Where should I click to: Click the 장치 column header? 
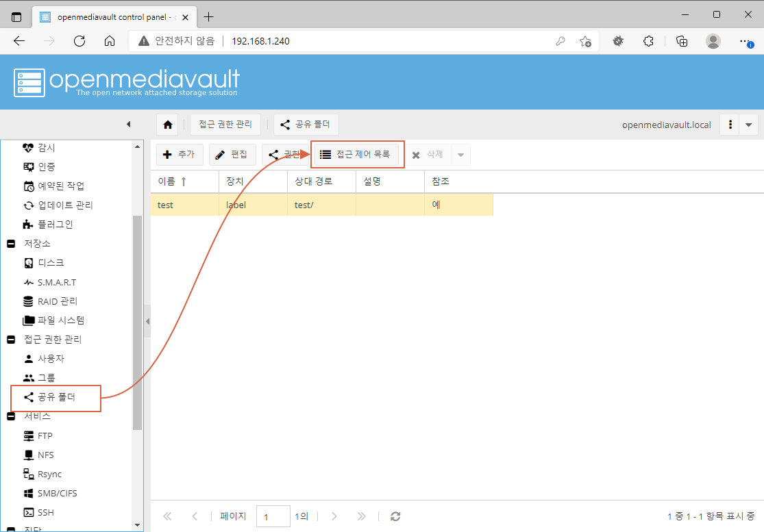[x=254, y=181]
